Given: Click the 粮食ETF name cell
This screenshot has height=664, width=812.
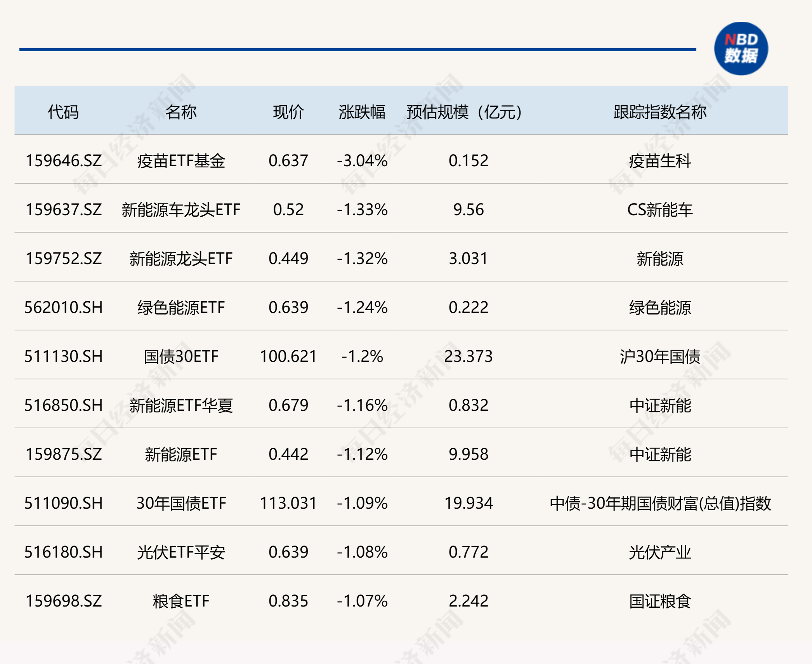Looking at the screenshot, I should [181, 601].
